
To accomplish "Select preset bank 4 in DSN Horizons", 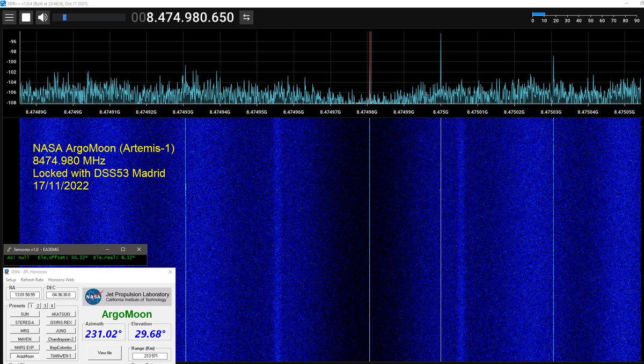I will (53, 305).
